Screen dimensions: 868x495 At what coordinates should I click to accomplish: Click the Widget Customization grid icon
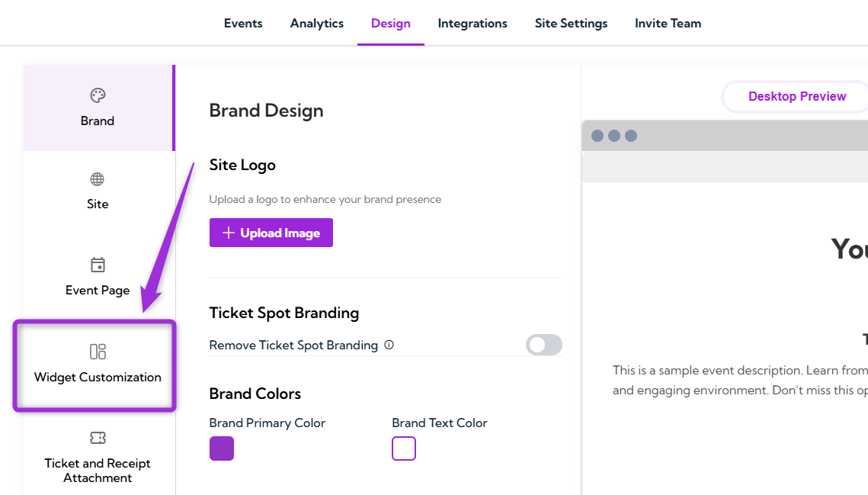pos(97,352)
